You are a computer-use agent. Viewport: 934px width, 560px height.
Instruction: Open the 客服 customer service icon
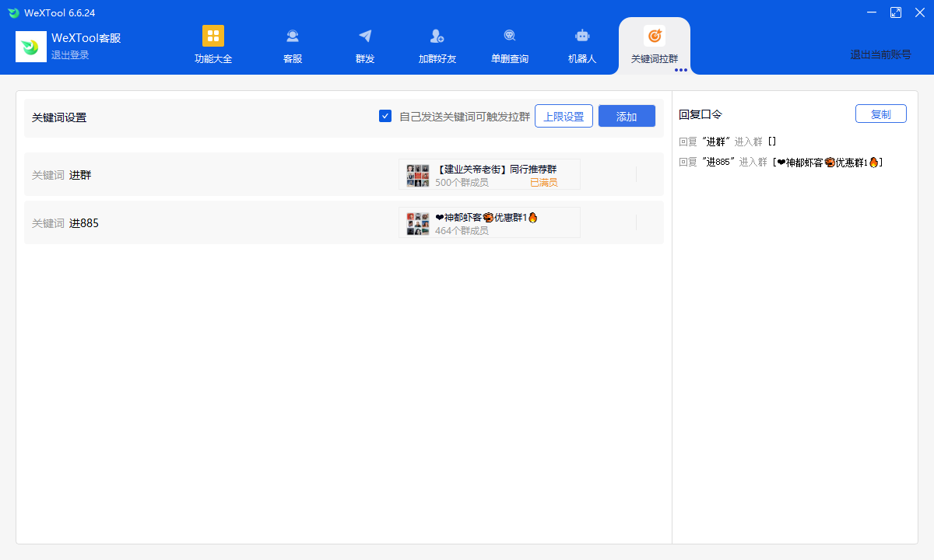(293, 36)
